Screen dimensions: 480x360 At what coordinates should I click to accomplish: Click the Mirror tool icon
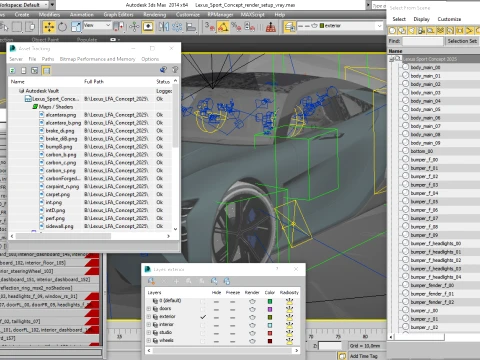click(x=164, y=27)
